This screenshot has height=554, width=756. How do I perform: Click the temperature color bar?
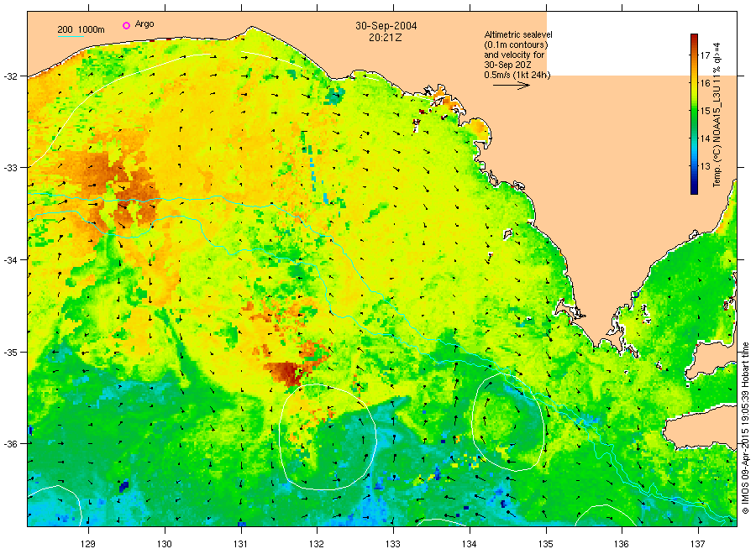pyautogui.click(x=694, y=114)
